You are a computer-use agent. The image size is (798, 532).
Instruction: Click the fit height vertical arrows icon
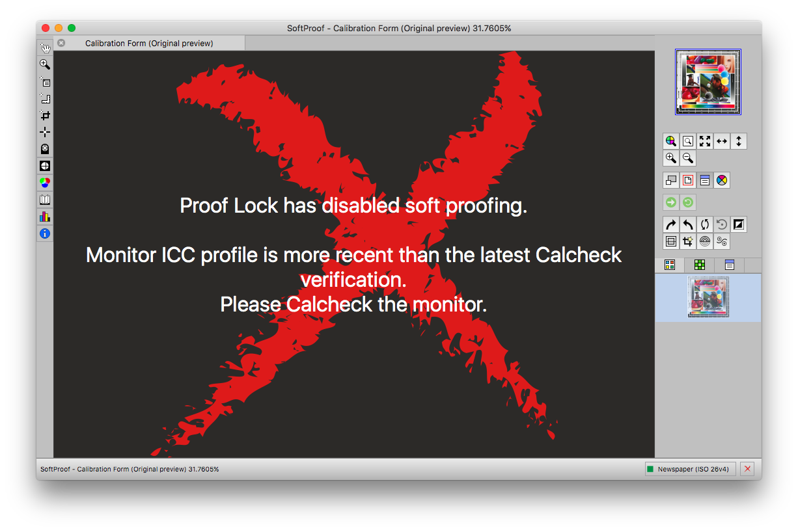(739, 141)
